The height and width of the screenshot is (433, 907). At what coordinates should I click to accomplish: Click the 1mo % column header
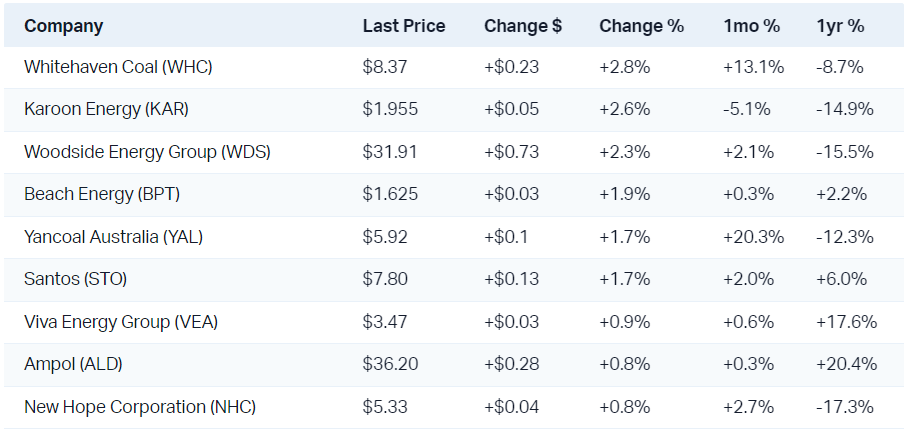click(751, 26)
